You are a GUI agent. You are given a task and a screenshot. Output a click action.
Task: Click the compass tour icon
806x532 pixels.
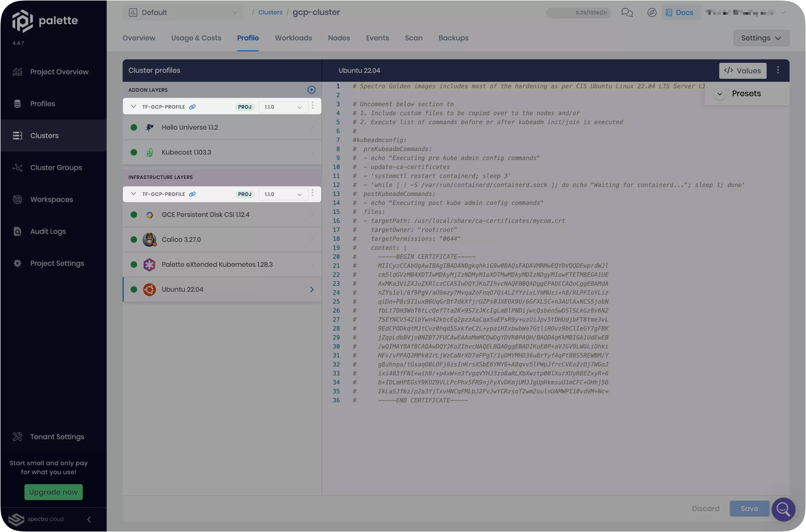click(651, 12)
